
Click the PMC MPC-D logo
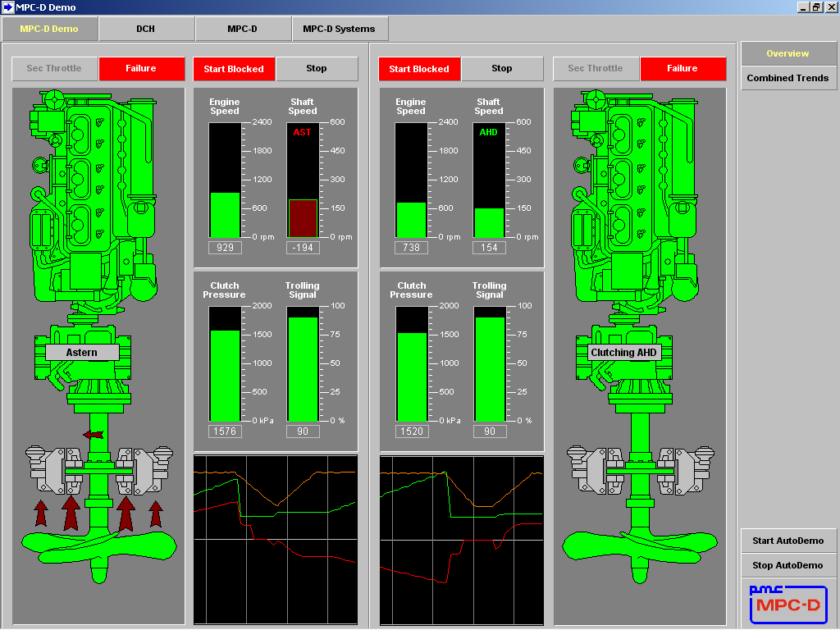(x=788, y=605)
